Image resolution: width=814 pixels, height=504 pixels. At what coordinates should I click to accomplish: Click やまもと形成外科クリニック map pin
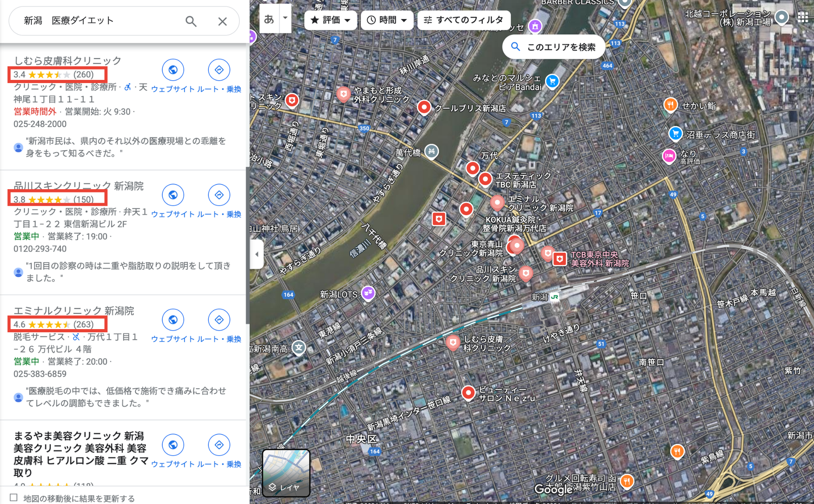(x=343, y=94)
